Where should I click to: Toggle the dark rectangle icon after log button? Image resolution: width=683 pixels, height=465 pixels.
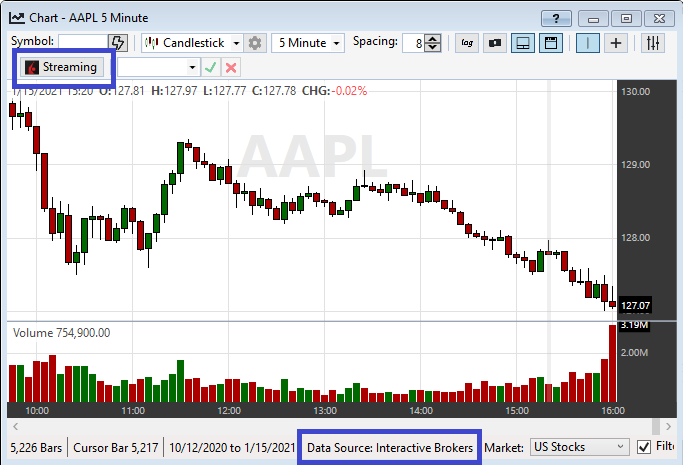click(495, 43)
